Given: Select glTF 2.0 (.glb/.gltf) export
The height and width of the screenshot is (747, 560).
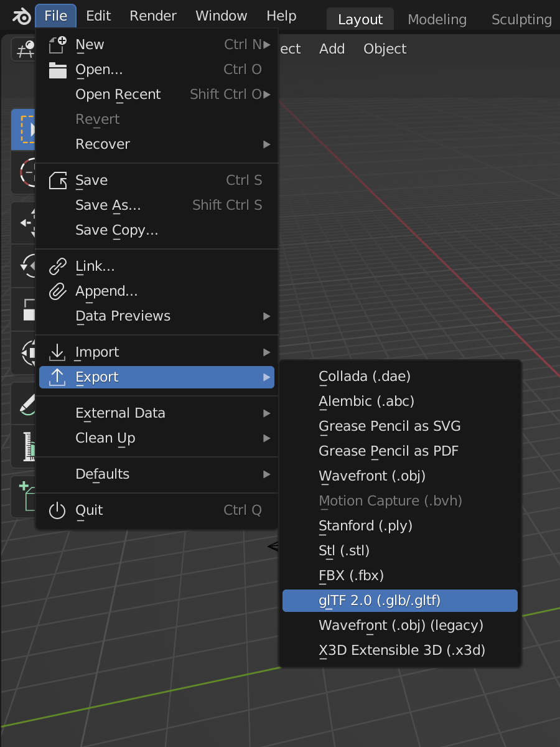Looking at the screenshot, I should click(400, 601).
